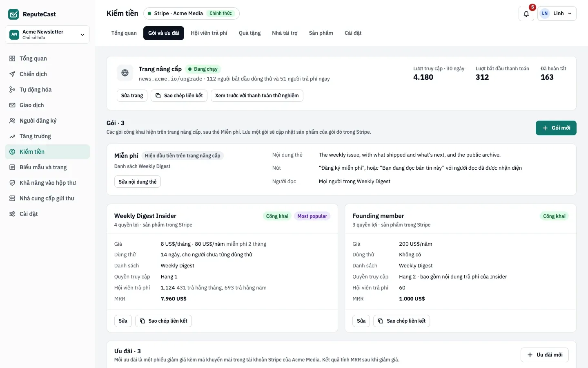Click the Đang chạy status badge

[203, 69]
